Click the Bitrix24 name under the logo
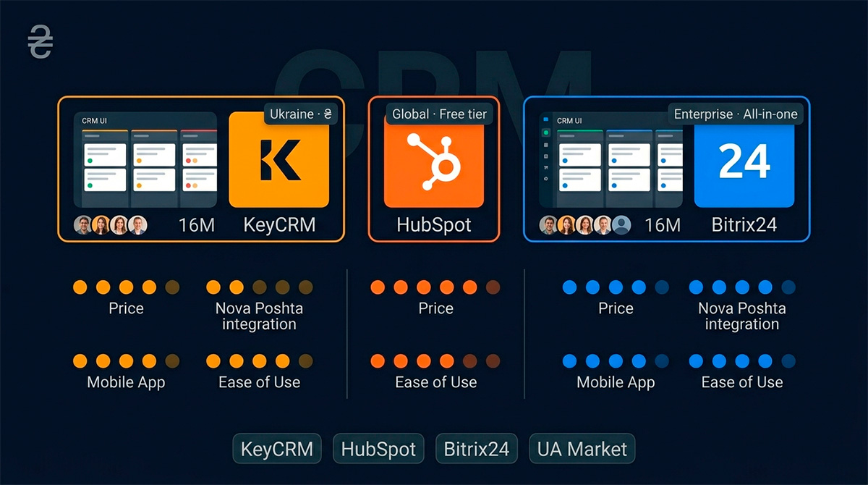868x485 pixels. [x=744, y=225]
